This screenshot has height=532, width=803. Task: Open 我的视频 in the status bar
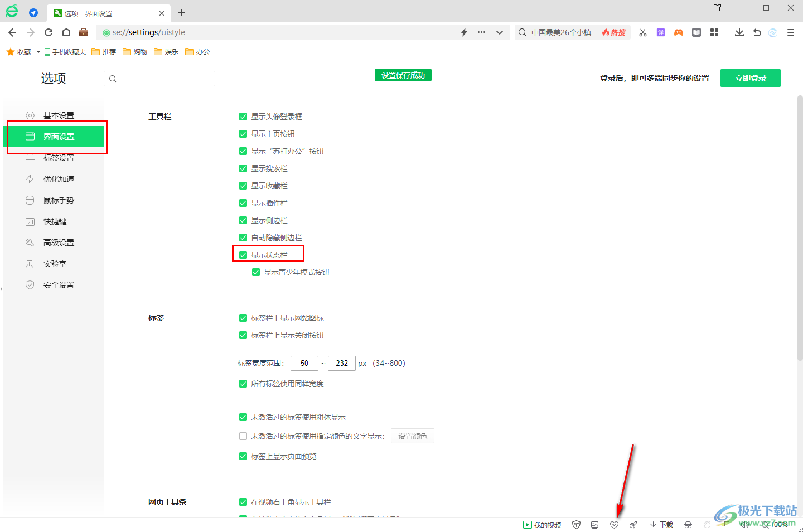pos(542,525)
